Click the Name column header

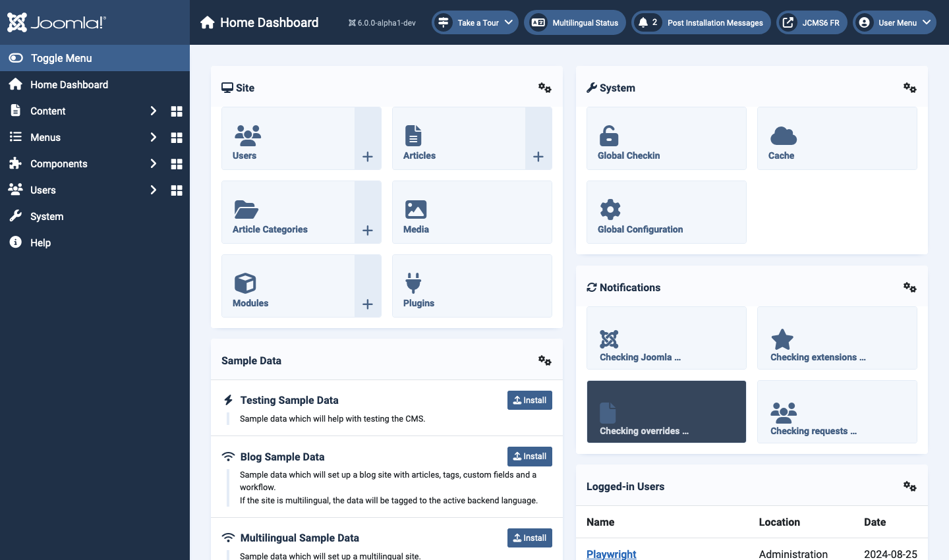coord(600,522)
